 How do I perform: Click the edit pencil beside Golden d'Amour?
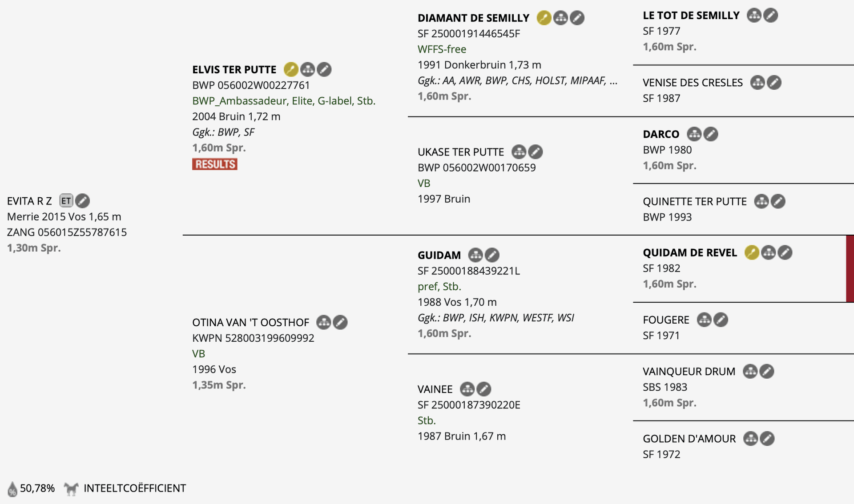coord(767,439)
